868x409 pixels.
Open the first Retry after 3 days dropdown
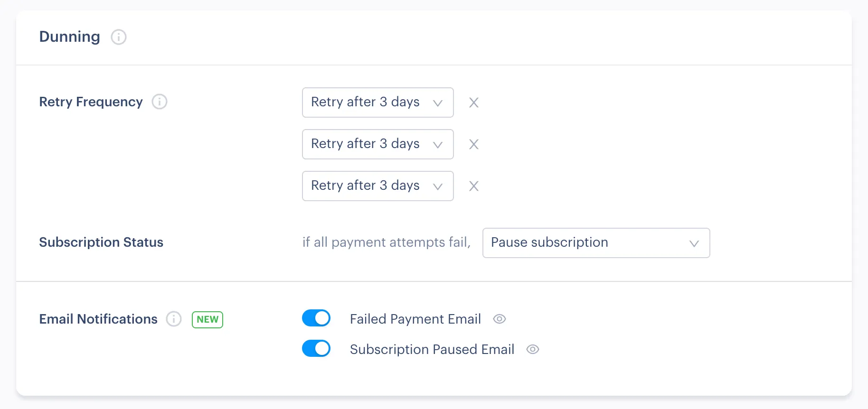coord(377,102)
